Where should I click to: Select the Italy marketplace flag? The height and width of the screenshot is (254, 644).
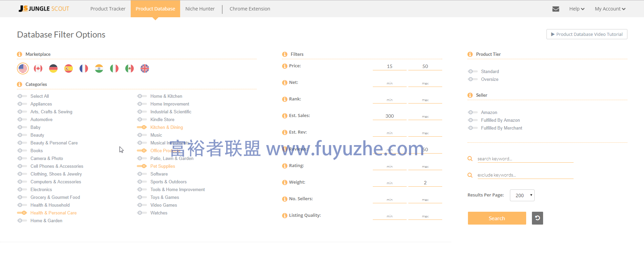(x=114, y=69)
